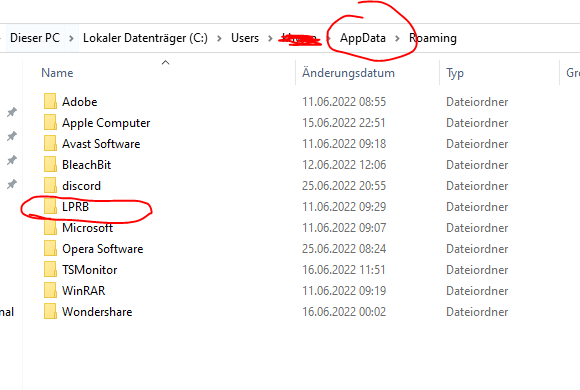Click the TSMonitor folder icon
The width and height of the screenshot is (580, 390).
click(x=50, y=269)
